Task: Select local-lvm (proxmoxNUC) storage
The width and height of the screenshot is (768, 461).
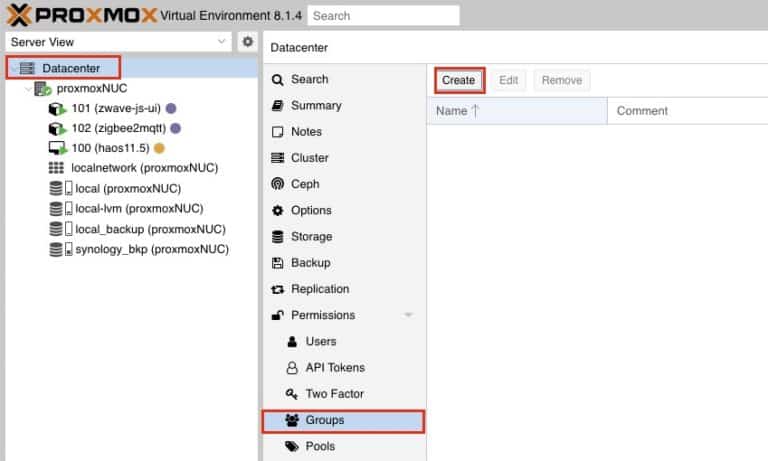Action: (x=139, y=209)
